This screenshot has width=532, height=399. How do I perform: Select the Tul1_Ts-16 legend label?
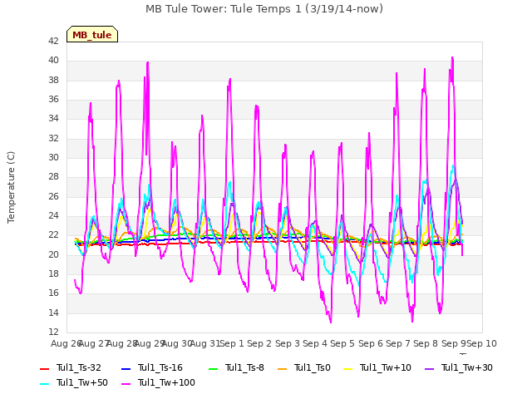(x=160, y=367)
